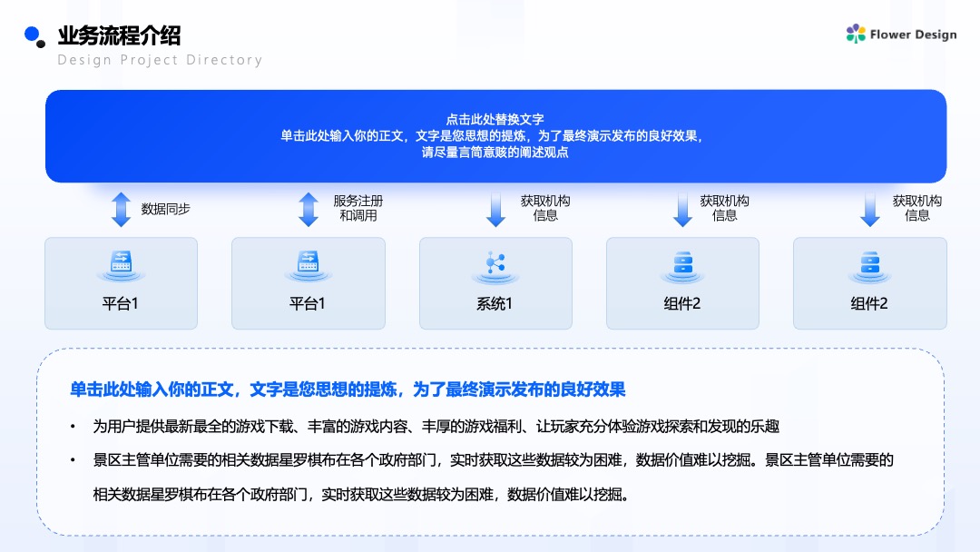Click the down arrow above the 系统1 card
980x552 pixels.
point(495,209)
